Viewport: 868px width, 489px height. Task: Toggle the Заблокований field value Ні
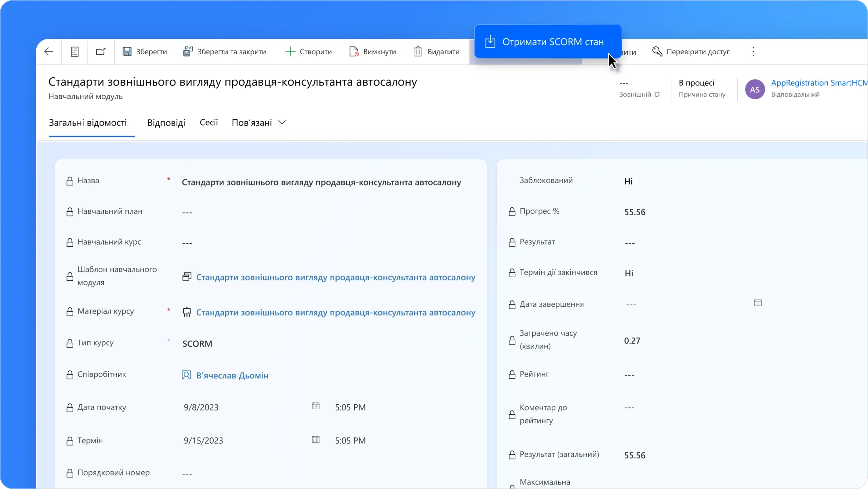click(628, 181)
